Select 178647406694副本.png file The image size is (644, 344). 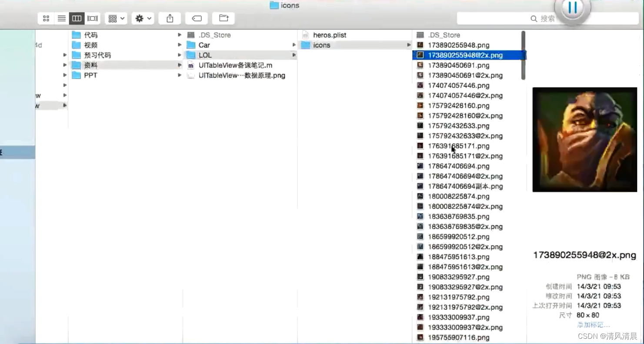point(465,186)
